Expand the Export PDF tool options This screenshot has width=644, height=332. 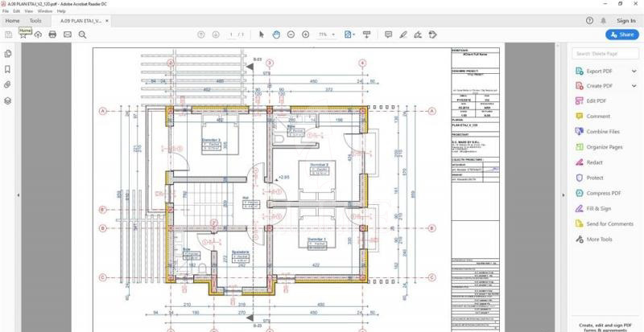(x=634, y=71)
